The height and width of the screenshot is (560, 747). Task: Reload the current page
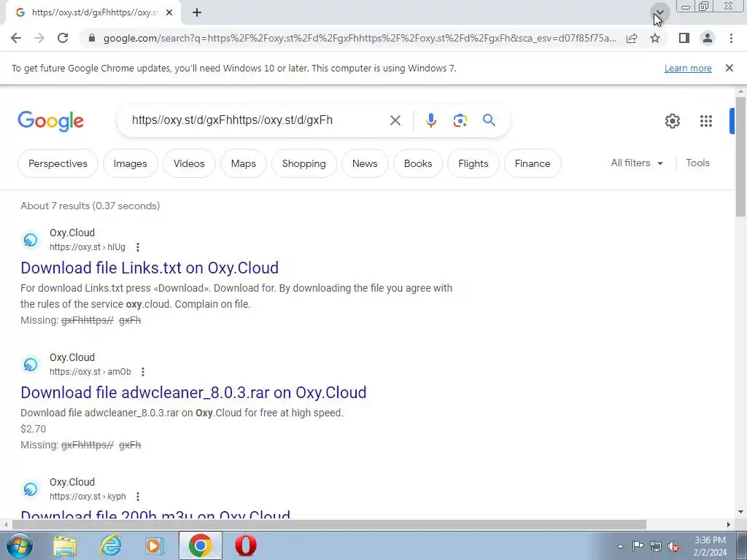[63, 38]
